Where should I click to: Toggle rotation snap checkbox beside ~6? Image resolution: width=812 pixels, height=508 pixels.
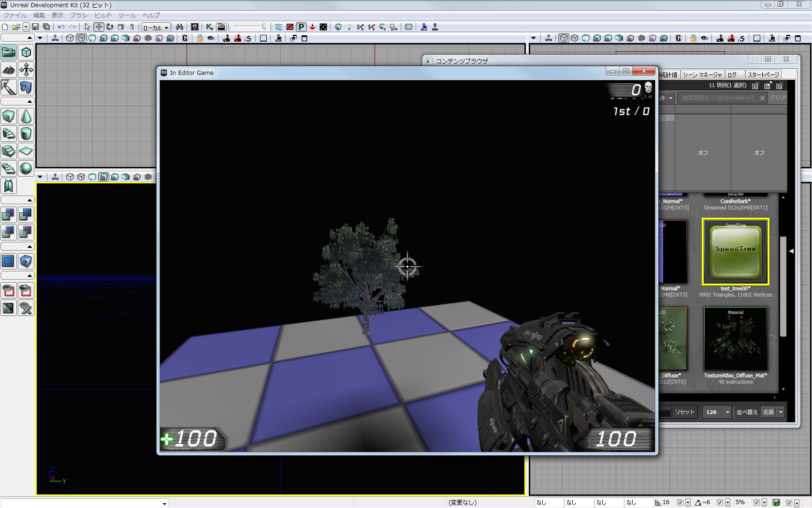(x=720, y=503)
